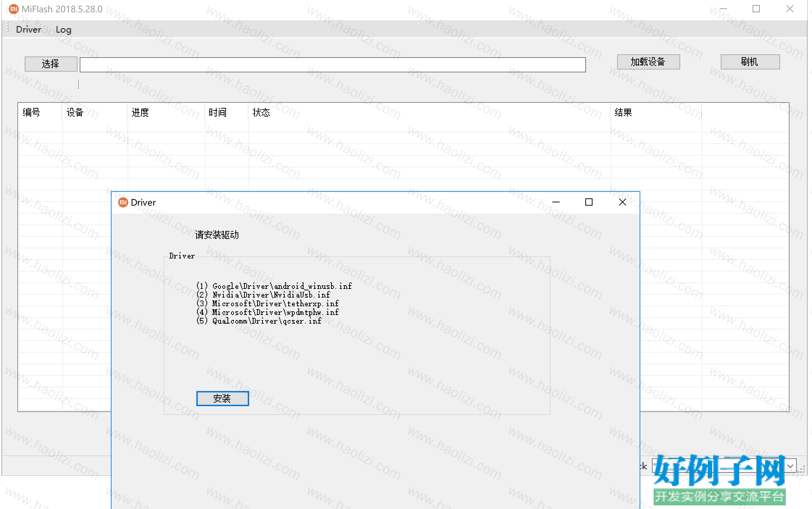Click the MiFlash title bar Mi logo
Viewport: 812px width, 509px height.
pyautogui.click(x=14, y=9)
